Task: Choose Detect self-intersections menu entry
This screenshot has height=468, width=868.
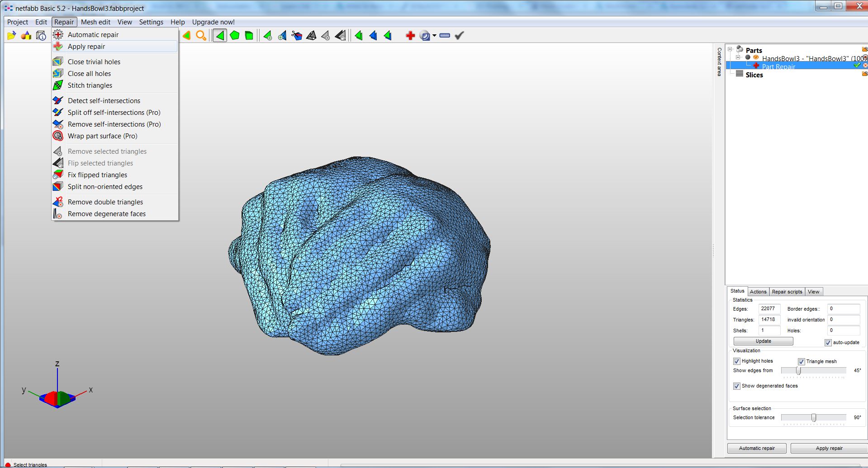Action: coord(115,100)
